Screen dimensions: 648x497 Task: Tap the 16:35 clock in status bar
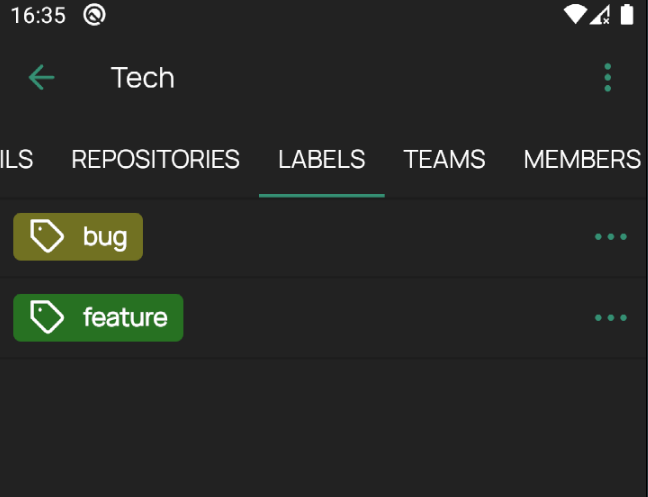[x=38, y=16]
